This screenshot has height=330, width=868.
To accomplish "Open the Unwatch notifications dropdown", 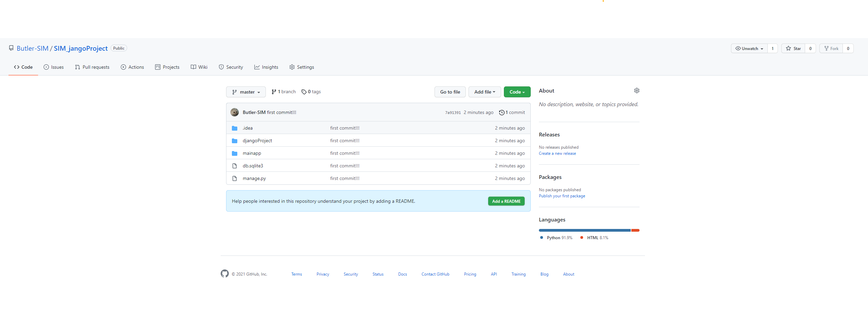I will tap(749, 48).
